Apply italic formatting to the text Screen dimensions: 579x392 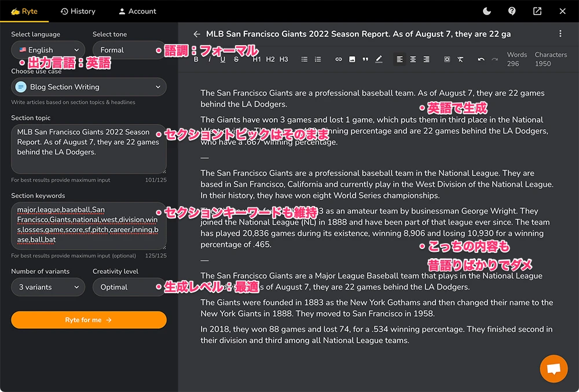pyautogui.click(x=210, y=60)
